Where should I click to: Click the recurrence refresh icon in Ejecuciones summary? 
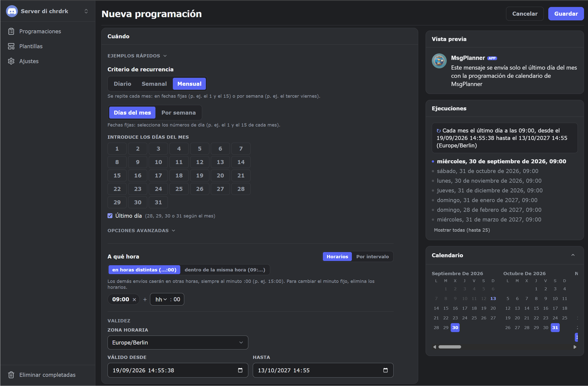tap(439, 131)
